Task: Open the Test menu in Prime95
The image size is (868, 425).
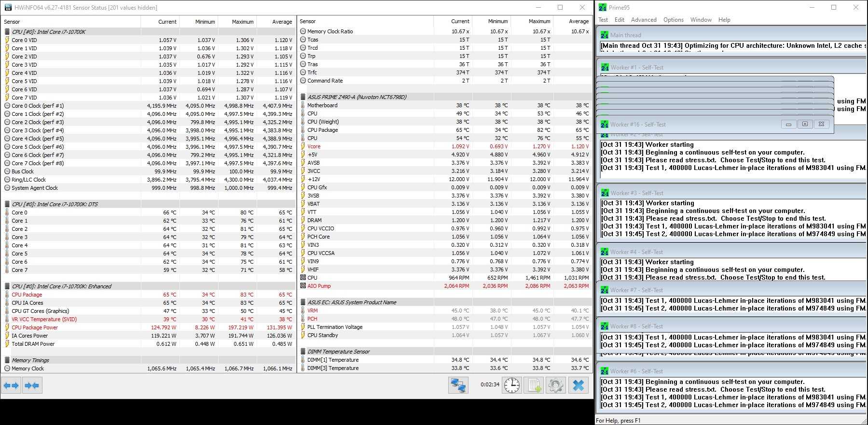Action: pyautogui.click(x=603, y=20)
